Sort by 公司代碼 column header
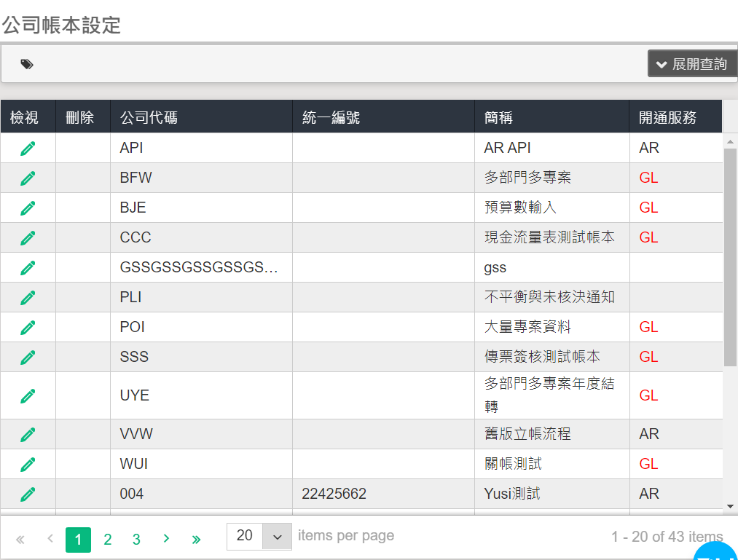Screen dimensions: 738x560 pyautogui.click(x=149, y=117)
